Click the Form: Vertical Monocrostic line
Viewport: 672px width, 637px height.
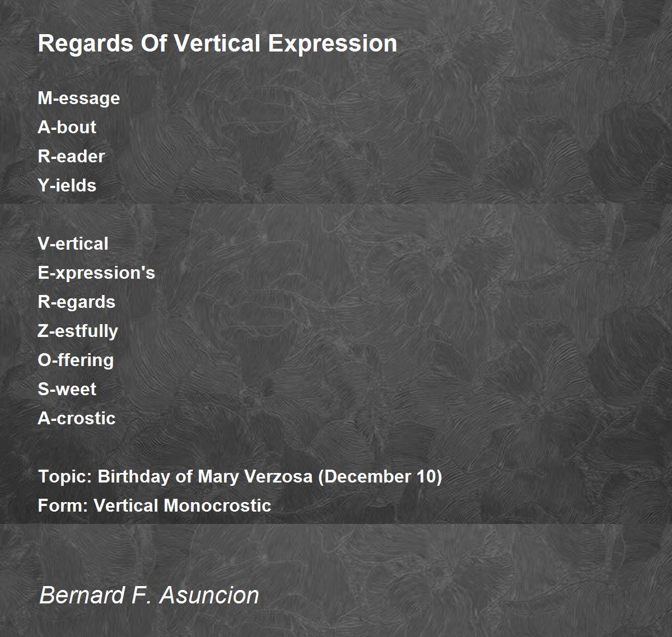(x=155, y=505)
